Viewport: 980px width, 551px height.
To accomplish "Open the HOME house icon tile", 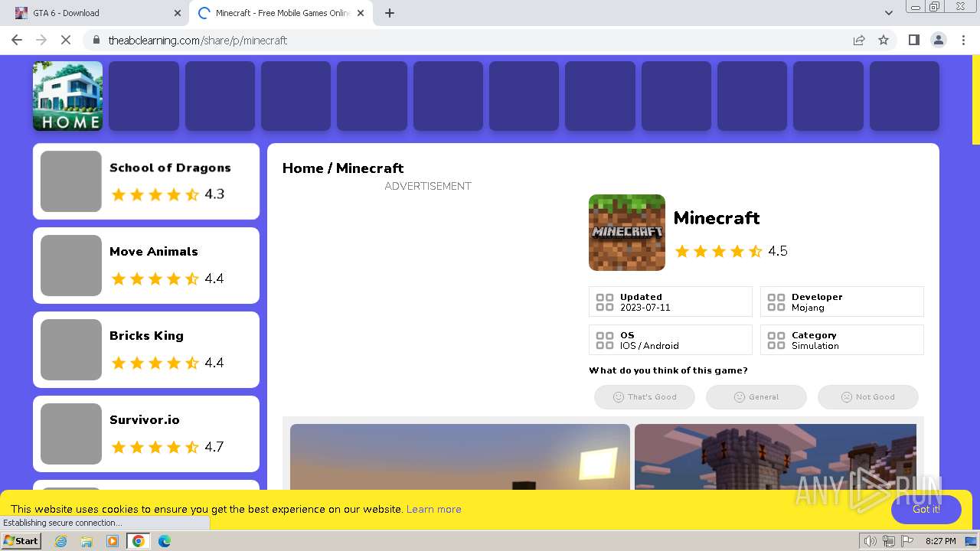I will click(67, 96).
